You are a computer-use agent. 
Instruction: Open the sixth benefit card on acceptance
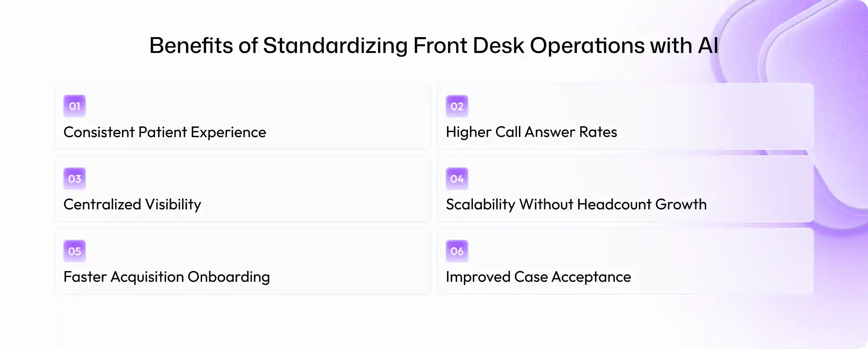point(625,261)
